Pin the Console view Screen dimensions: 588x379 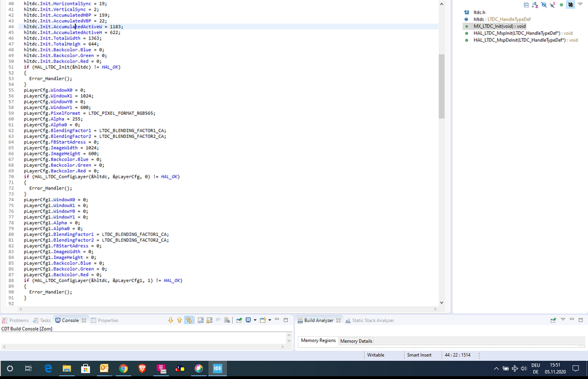coord(239,320)
